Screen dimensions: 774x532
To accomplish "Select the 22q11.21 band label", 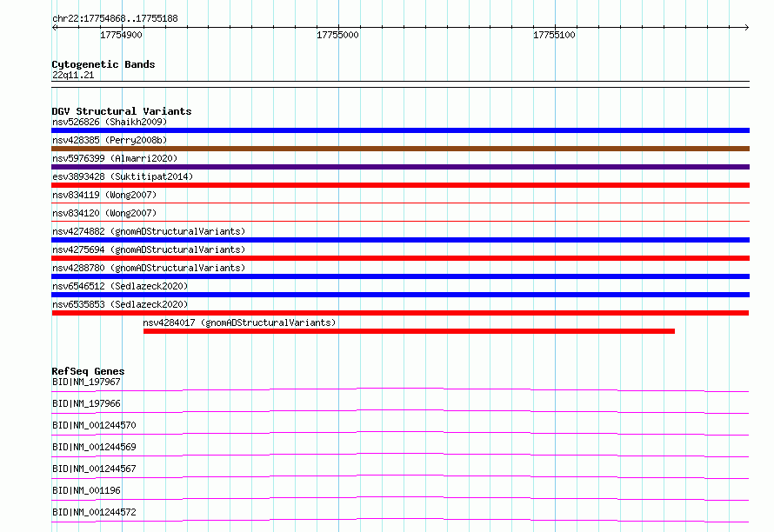I will pos(73,75).
